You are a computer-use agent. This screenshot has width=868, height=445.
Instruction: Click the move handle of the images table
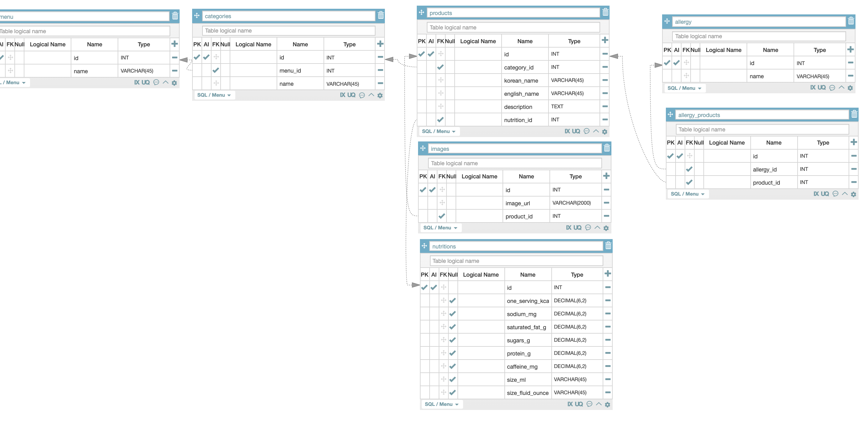(x=423, y=148)
